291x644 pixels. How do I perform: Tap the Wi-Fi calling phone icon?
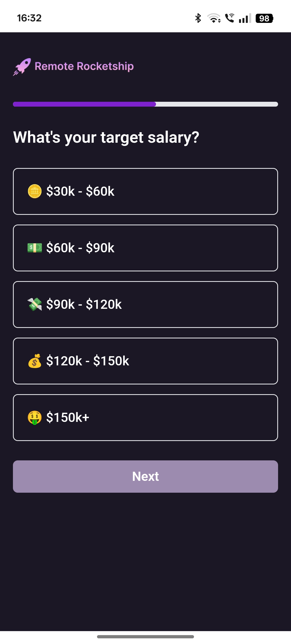click(230, 18)
